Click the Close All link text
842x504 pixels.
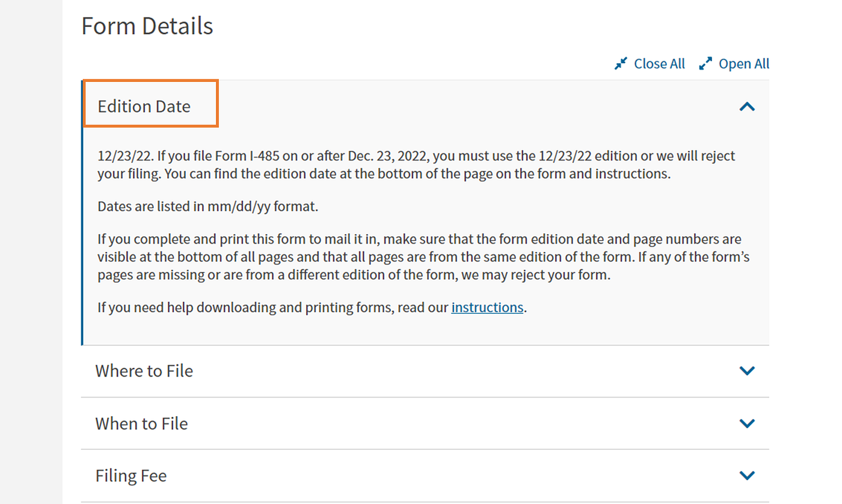point(659,64)
